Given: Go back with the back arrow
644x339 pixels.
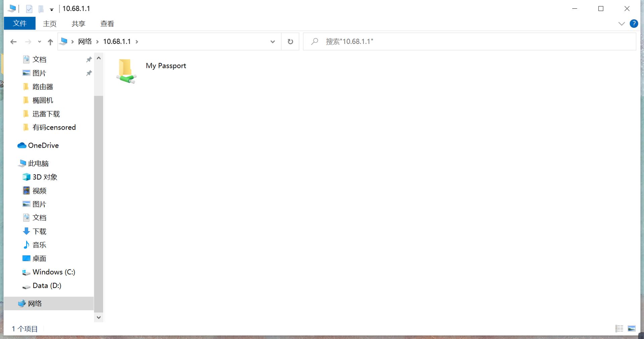Looking at the screenshot, I should (x=13, y=42).
